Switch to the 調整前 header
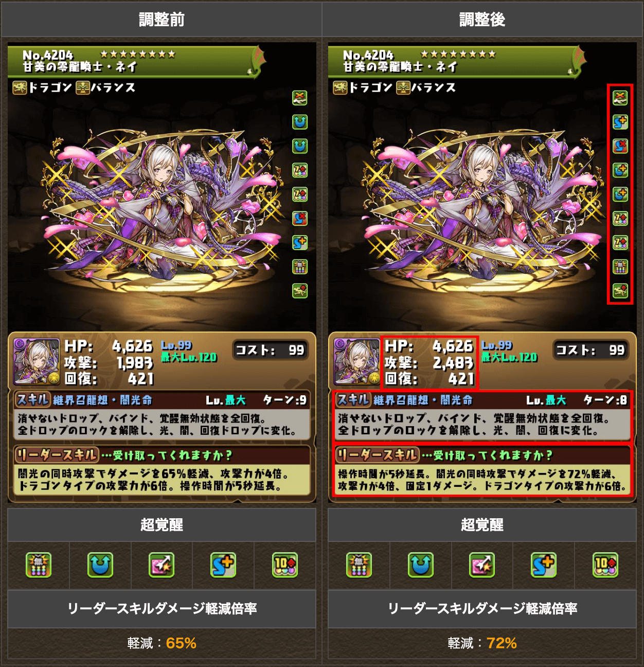Image resolution: width=644 pixels, height=667 pixels. (x=162, y=20)
